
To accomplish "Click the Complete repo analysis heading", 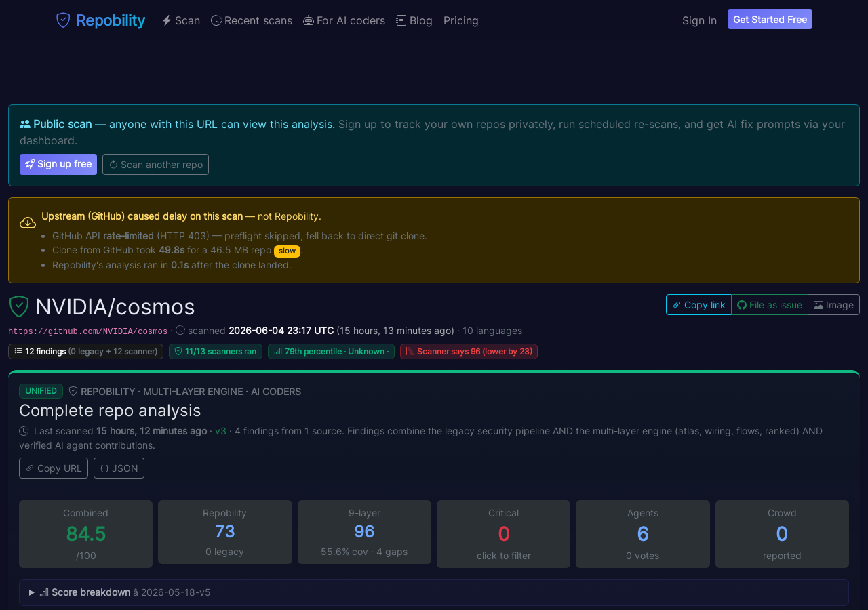I will click(110, 411).
